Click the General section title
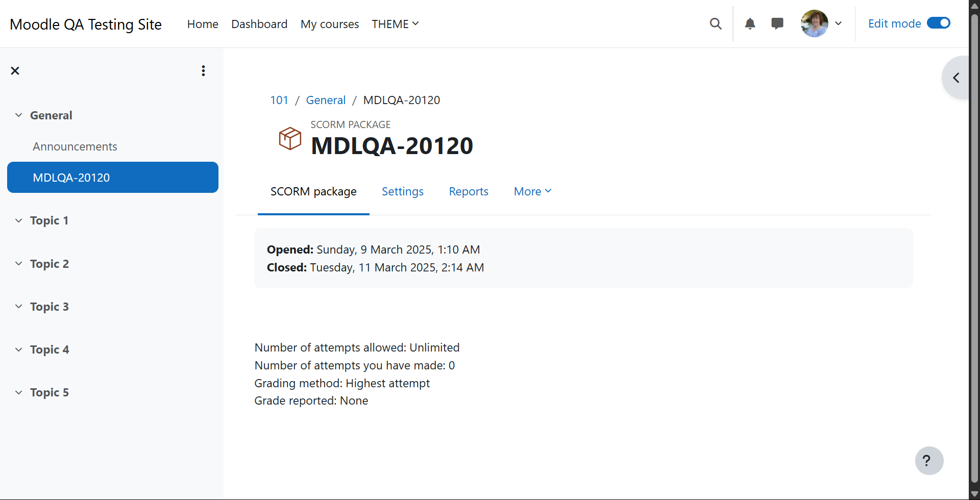 [x=51, y=115]
